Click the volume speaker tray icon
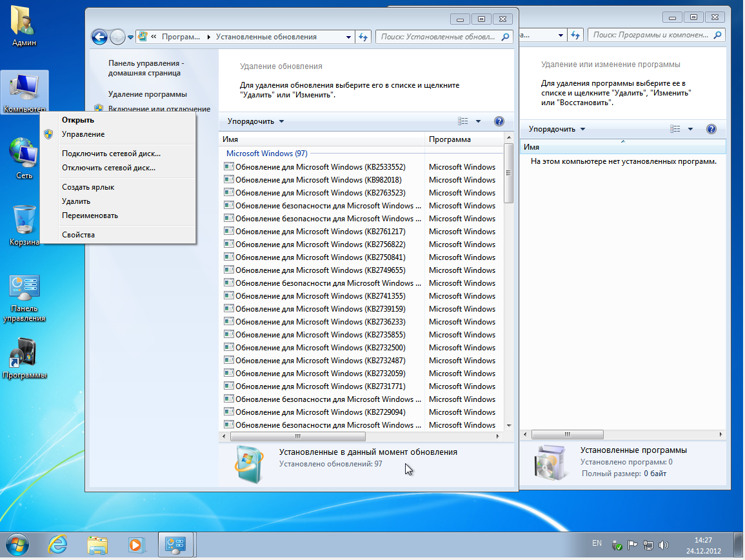 click(x=664, y=545)
